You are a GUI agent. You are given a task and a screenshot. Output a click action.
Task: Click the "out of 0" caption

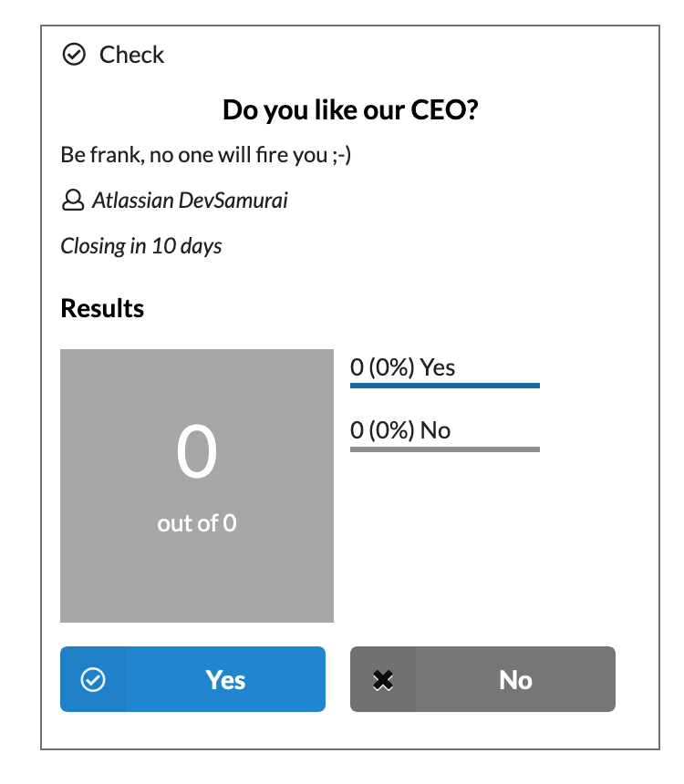pyautogui.click(x=197, y=523)
